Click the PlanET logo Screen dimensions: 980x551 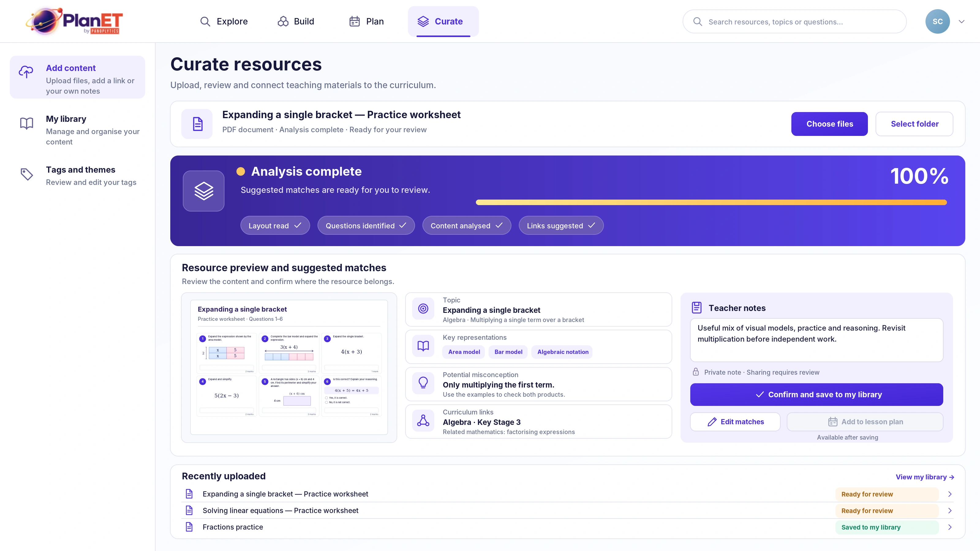point(74,21)
